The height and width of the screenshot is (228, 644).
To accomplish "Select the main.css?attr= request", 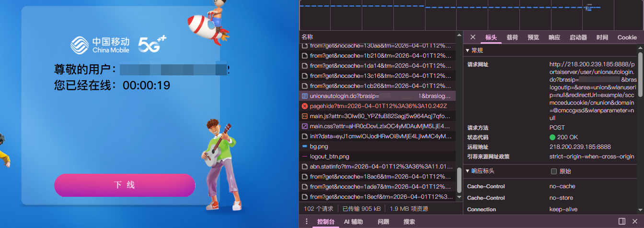I will [379, 126].
